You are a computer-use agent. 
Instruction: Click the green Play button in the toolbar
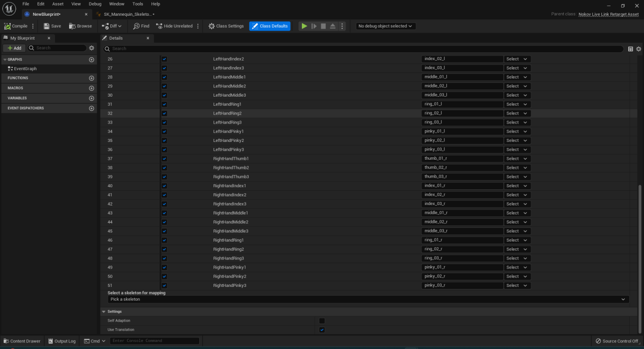coord(304,26)
